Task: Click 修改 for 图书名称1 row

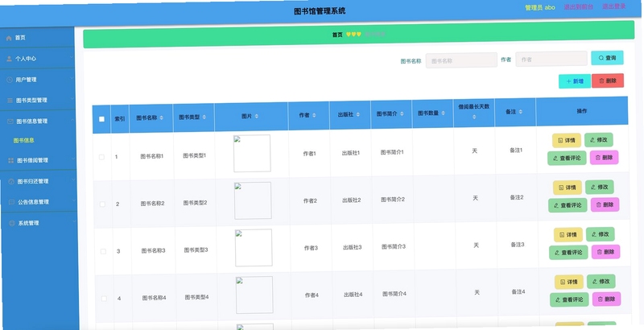Action: 599,140
